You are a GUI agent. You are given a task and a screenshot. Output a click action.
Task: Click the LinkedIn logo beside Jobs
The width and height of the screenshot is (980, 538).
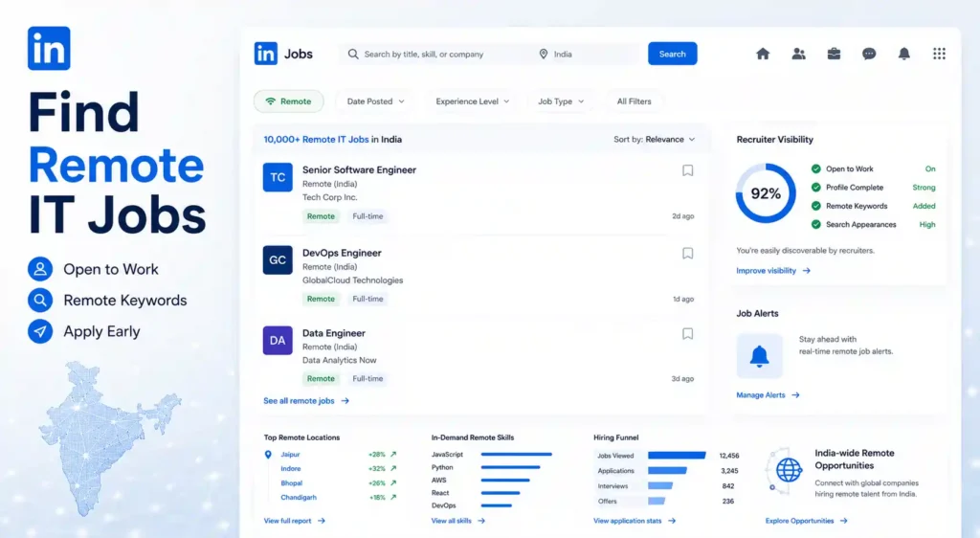266,54
